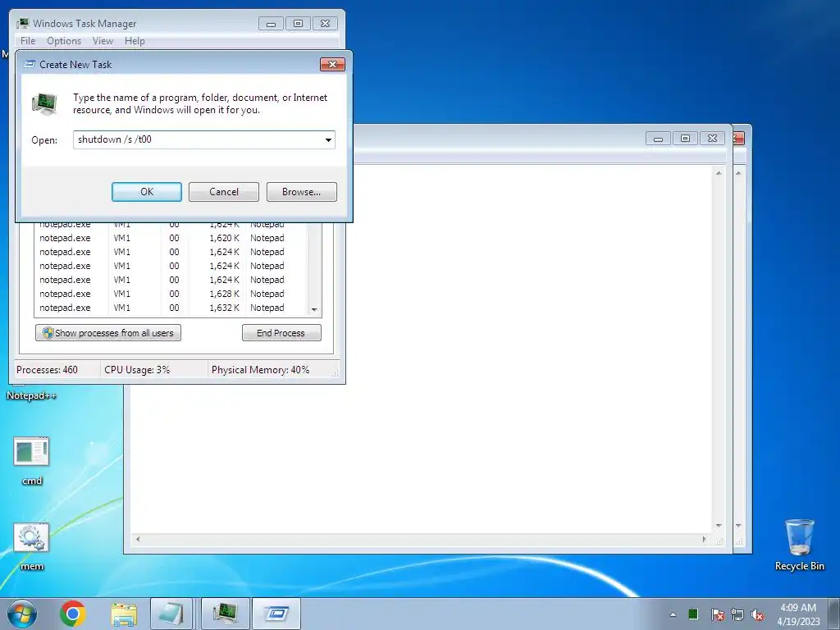The image size is (840, 630).
Task: Open Windows Explorer from taskbar
Action: point(124,614)
